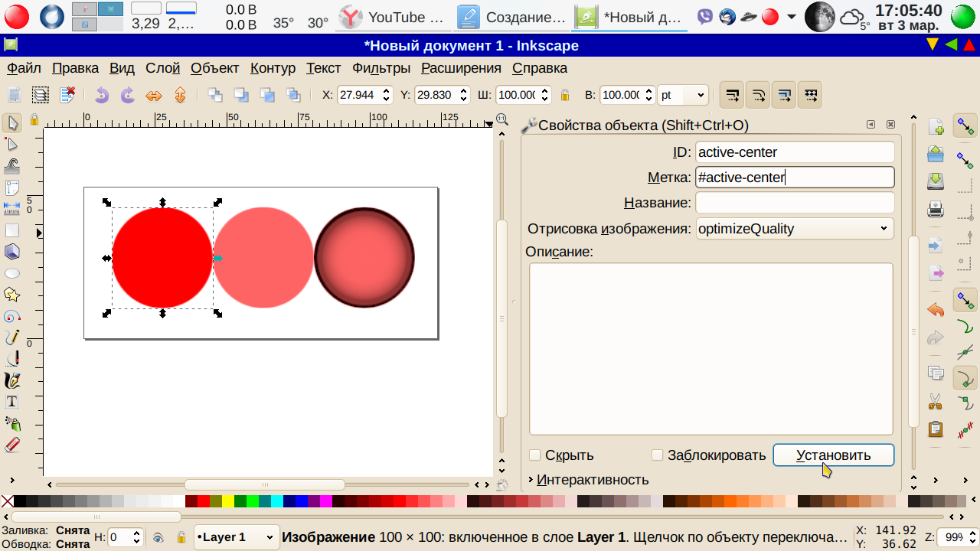Toggle the width/height ratio lock
980x551 pixels.
pyautogui.click(x=565, y=96)
